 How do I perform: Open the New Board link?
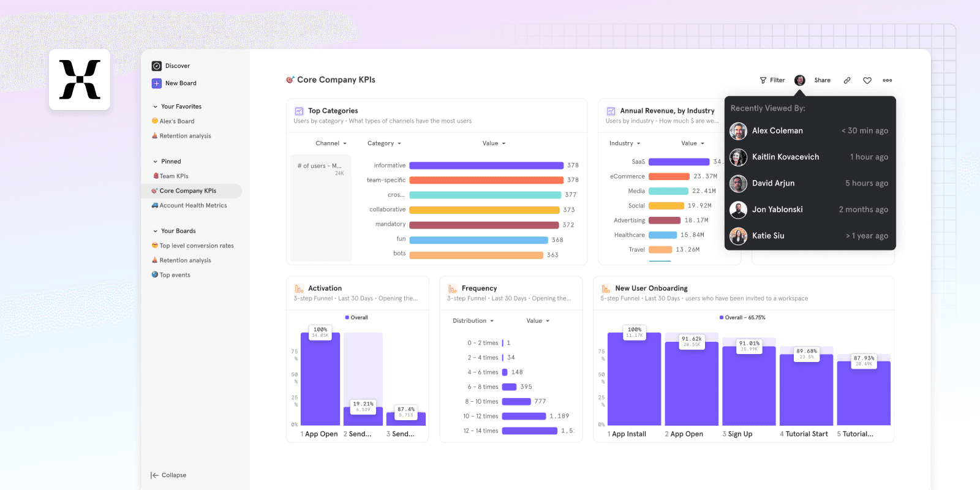[x=181, y=83]
